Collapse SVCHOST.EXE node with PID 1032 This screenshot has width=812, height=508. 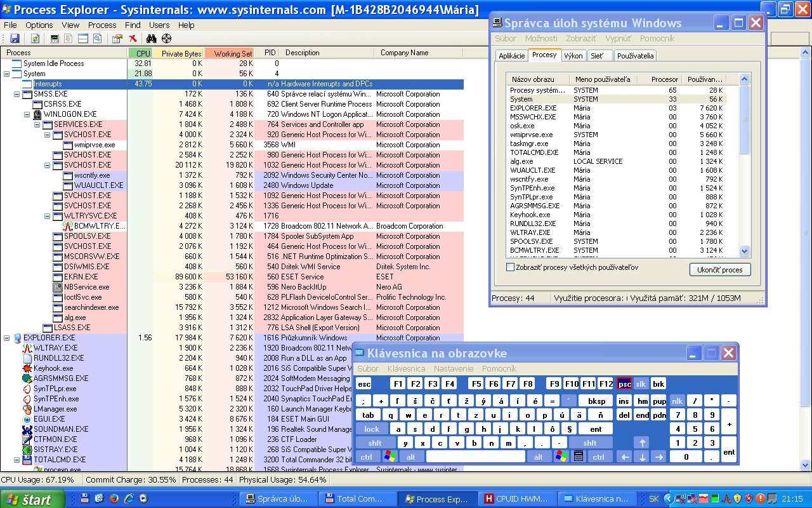(48, 165)
